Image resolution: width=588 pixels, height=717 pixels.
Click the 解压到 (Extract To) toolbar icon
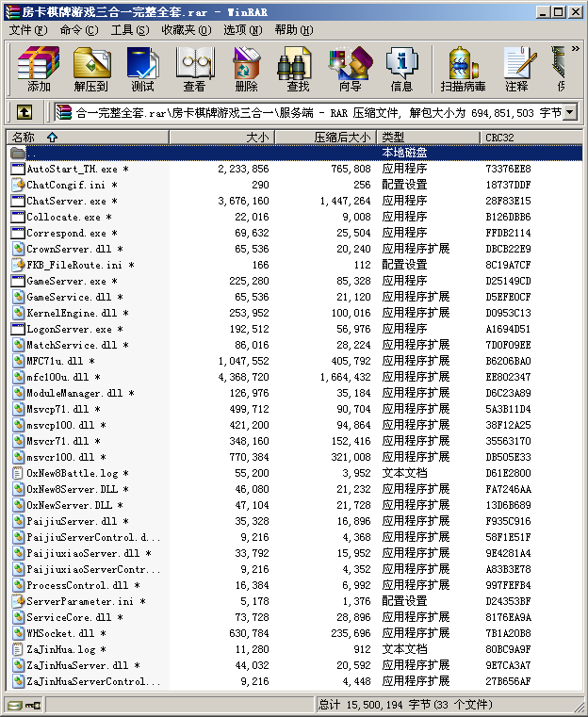point(90,69)
